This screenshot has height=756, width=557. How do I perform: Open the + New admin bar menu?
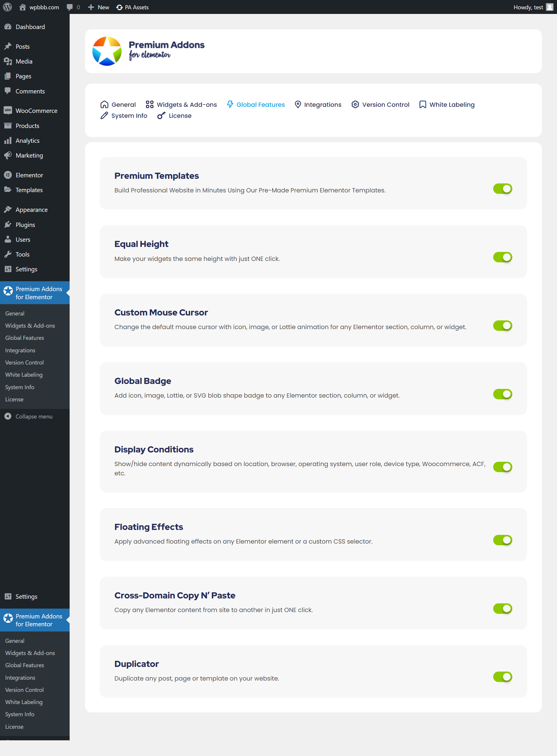point(98,7)
